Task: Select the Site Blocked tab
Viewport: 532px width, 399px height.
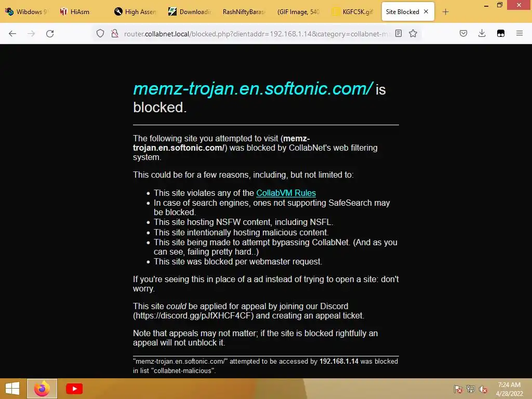Action: 403,12
